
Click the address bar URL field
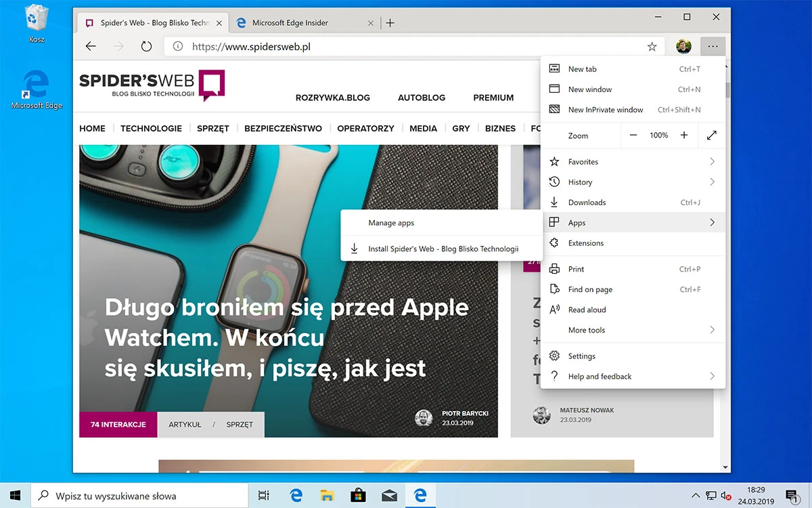[413, 47]
